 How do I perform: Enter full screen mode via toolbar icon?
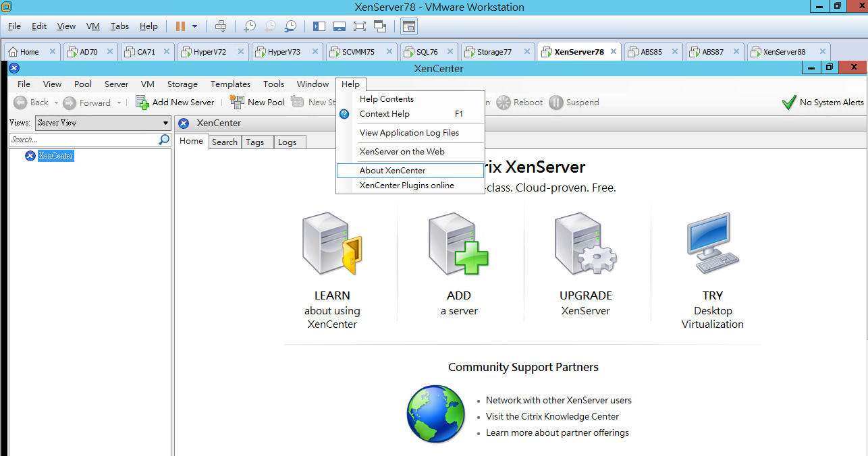pyautogui.click(x=359, y=26)
